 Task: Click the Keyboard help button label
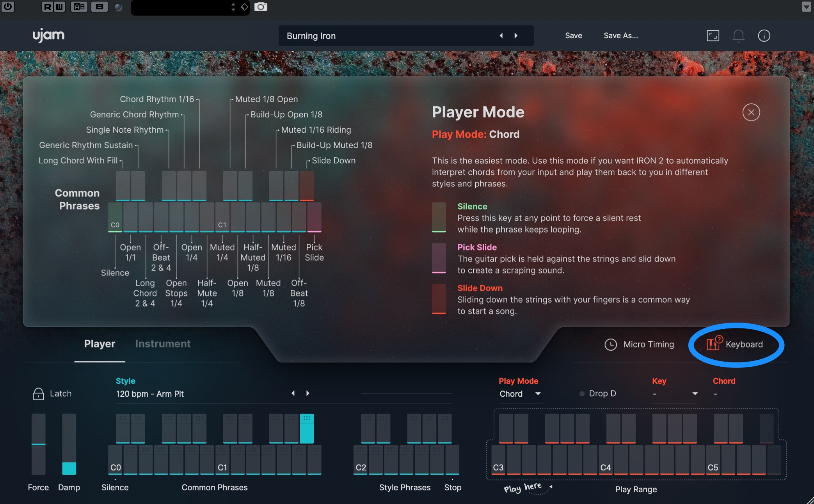[744, 344]
